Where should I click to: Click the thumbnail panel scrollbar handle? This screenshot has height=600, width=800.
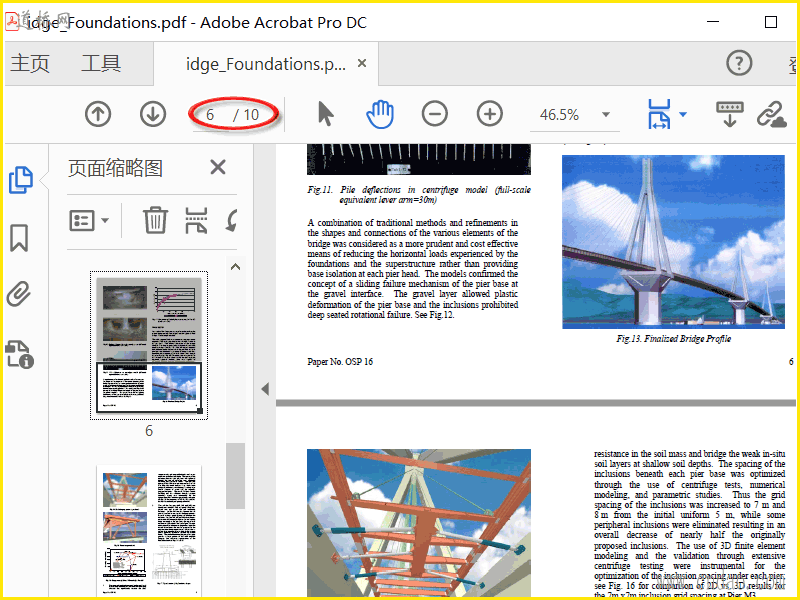pos(235,476)
